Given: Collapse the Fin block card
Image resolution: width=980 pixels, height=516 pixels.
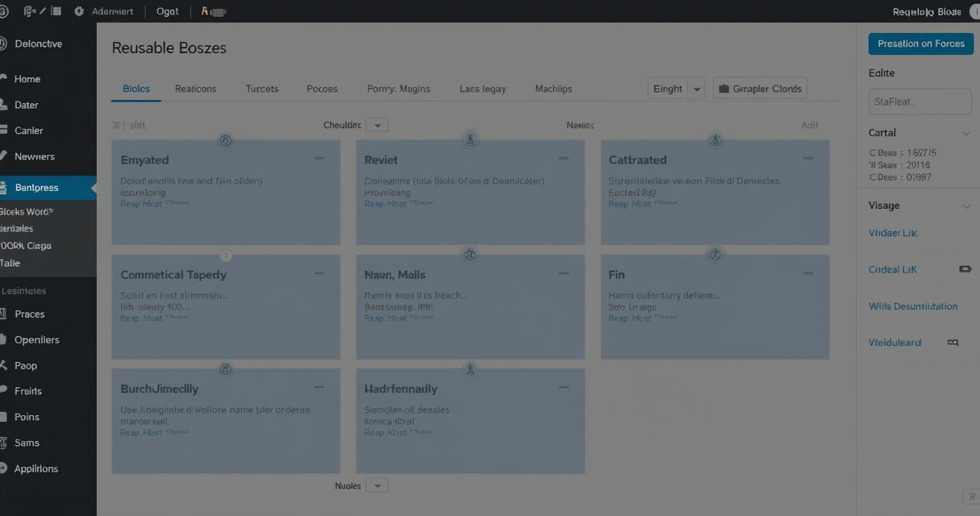Looking at the screenshot, I should (x=808, y=273).
